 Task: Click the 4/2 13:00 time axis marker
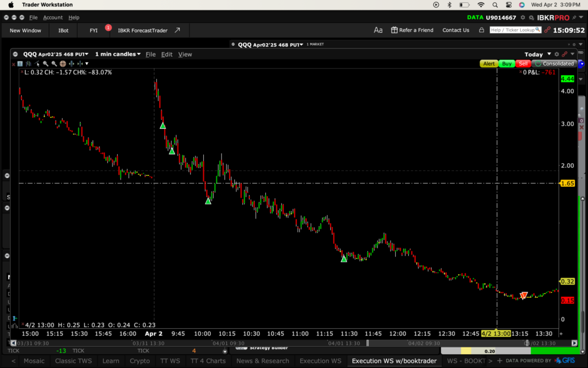pos(496,334)
